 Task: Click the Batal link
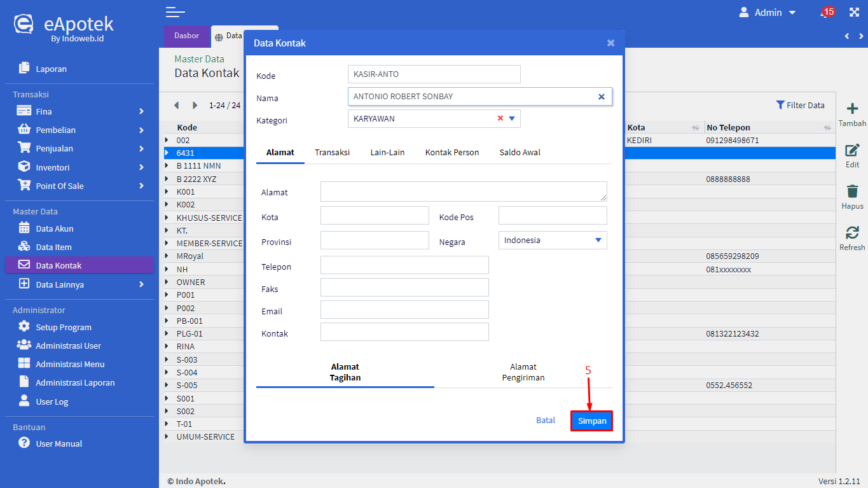545,421
